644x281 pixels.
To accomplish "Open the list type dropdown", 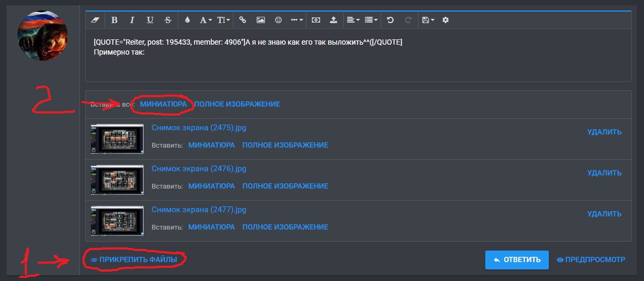I will click(x=371, y=20).
